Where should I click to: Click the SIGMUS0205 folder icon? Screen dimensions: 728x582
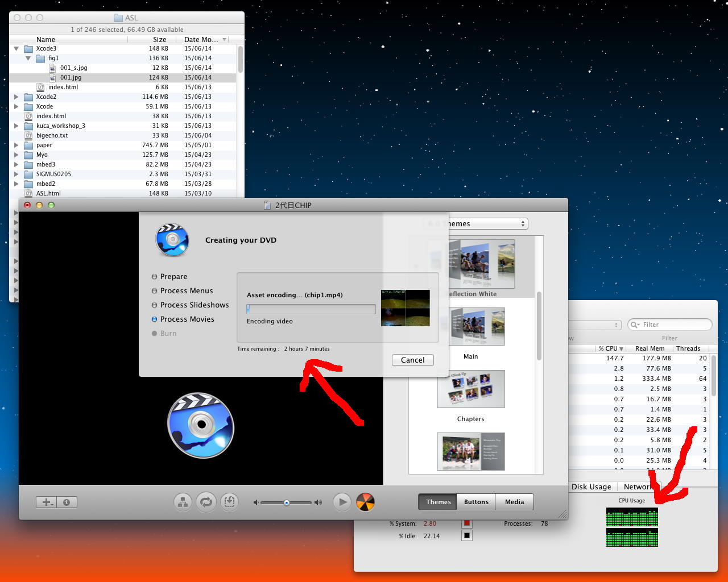(28, 174)
